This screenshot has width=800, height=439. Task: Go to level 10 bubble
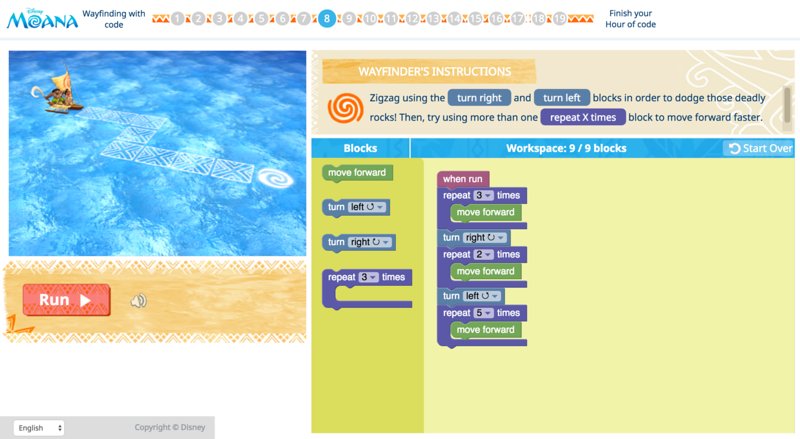[370, 19]
